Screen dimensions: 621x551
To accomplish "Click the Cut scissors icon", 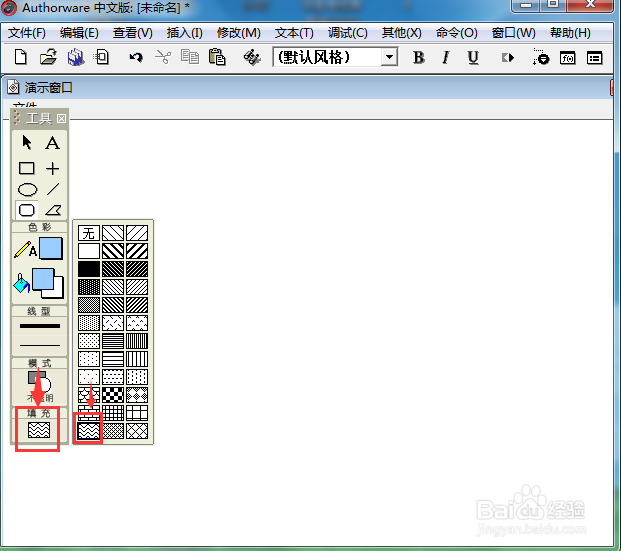I will pyautogui.click(x=163, y=57).
